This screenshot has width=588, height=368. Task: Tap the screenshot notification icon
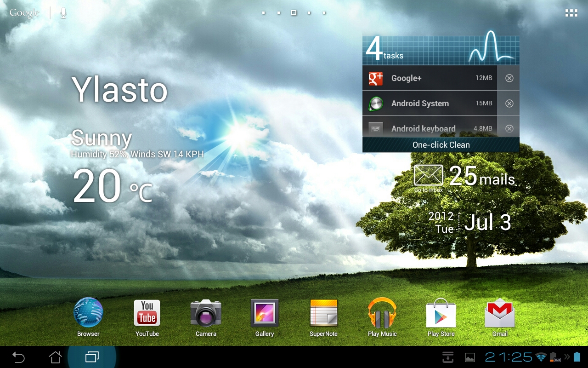[470, 357]
